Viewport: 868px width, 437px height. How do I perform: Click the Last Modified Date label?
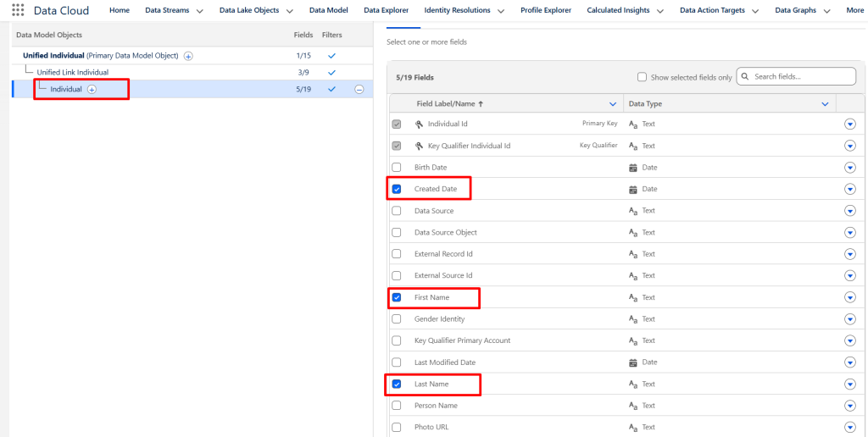(x=445, y=362)
